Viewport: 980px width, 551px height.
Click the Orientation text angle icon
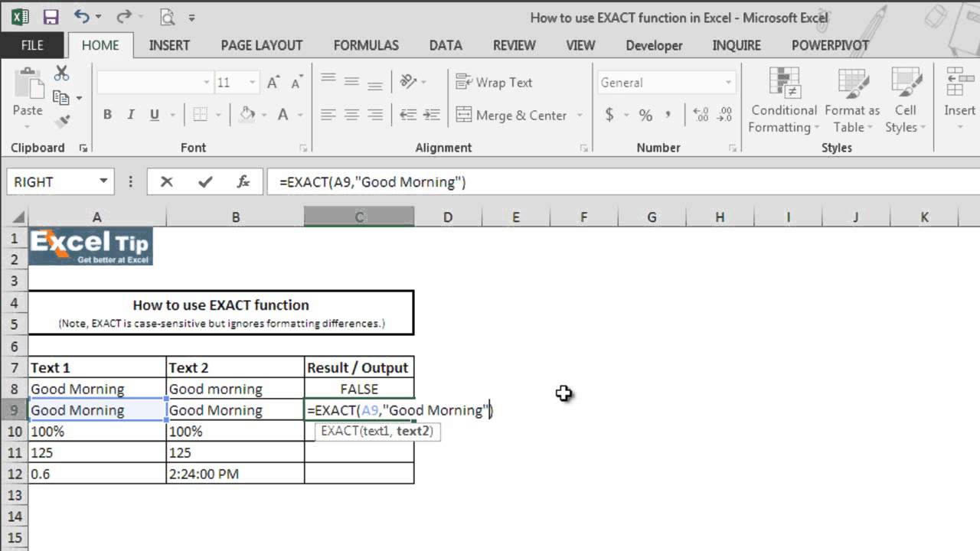[x=408, y=81]
